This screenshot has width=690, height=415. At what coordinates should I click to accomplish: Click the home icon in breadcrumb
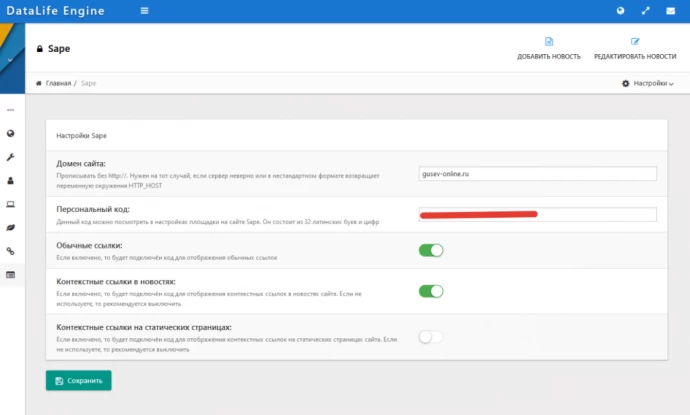(x=39, y=83)
